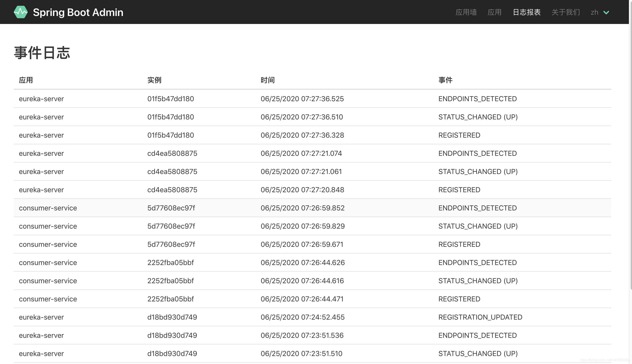Screen dimensions: 632x364
Task: Click instance ID 01f5b47dd180 in REGISTERED row
Action: (170, 135)
